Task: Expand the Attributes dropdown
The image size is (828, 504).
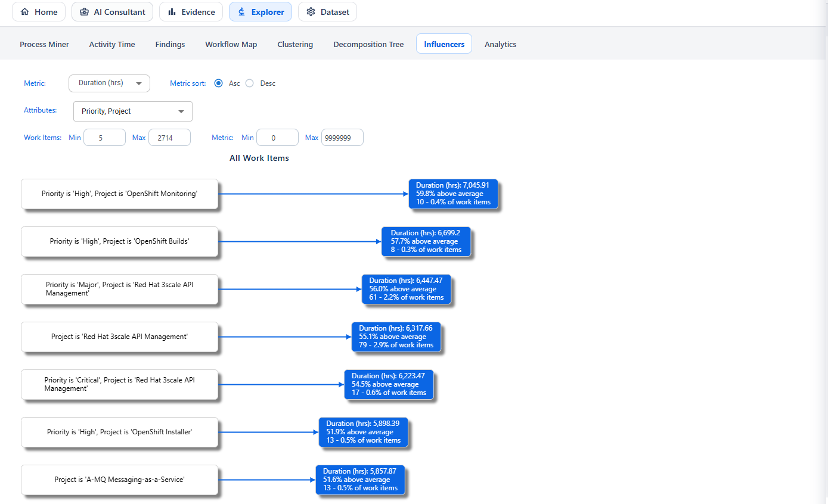Action: (x=132, y=111)
